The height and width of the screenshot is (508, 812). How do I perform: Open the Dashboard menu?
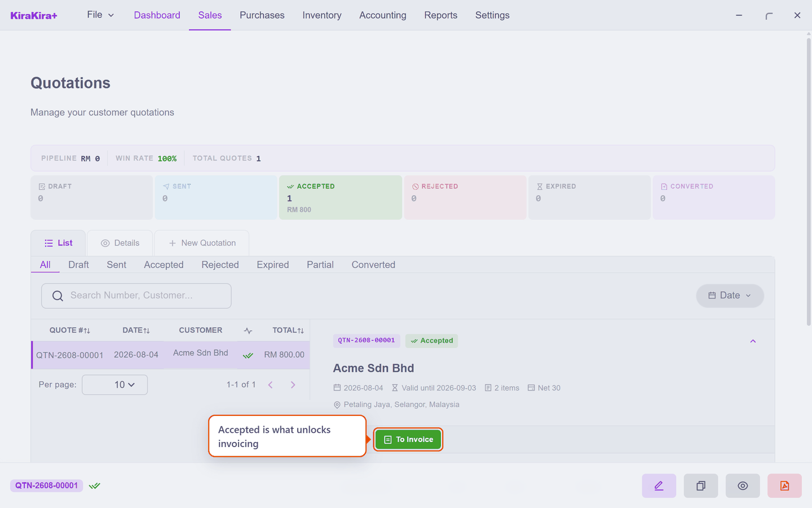click(157, 15)
